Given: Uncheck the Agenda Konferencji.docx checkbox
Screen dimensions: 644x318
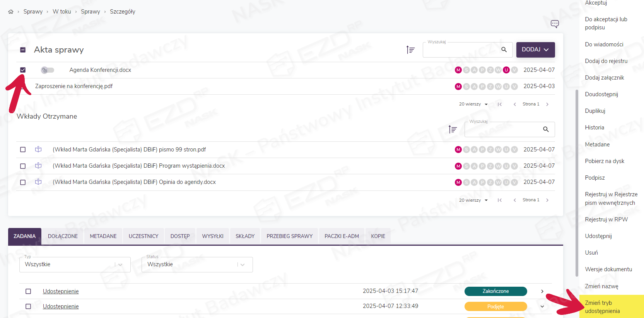Looking at the screenshot, I should (23, 70).
